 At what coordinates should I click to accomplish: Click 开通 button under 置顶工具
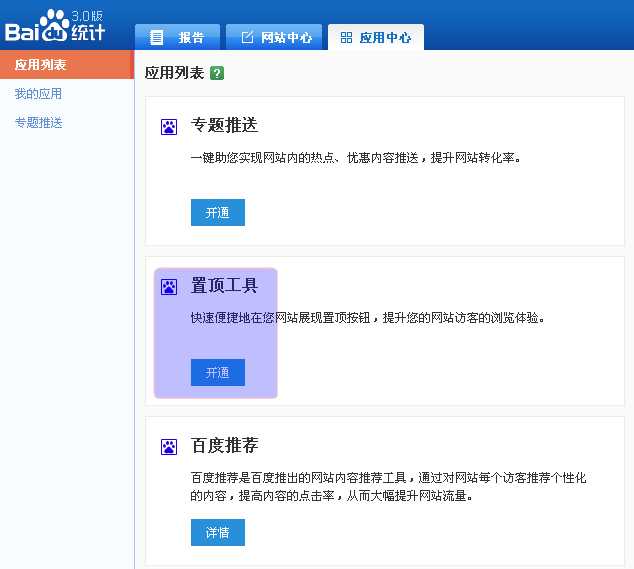pyautogui.click(x=218, y=372)
